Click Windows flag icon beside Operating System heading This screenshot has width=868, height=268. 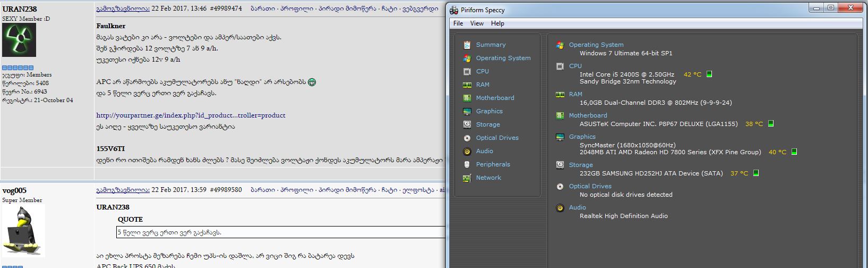point(560,45)
